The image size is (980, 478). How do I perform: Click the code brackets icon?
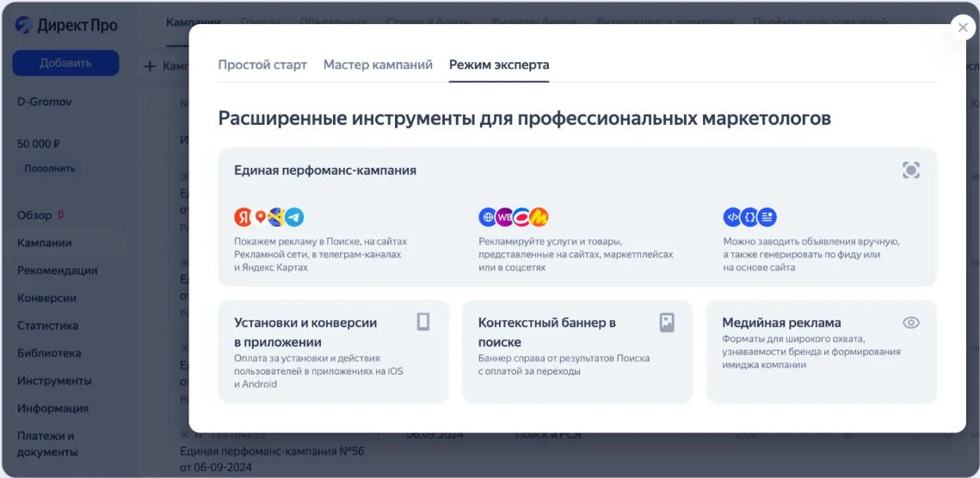[x=732, y=217]
